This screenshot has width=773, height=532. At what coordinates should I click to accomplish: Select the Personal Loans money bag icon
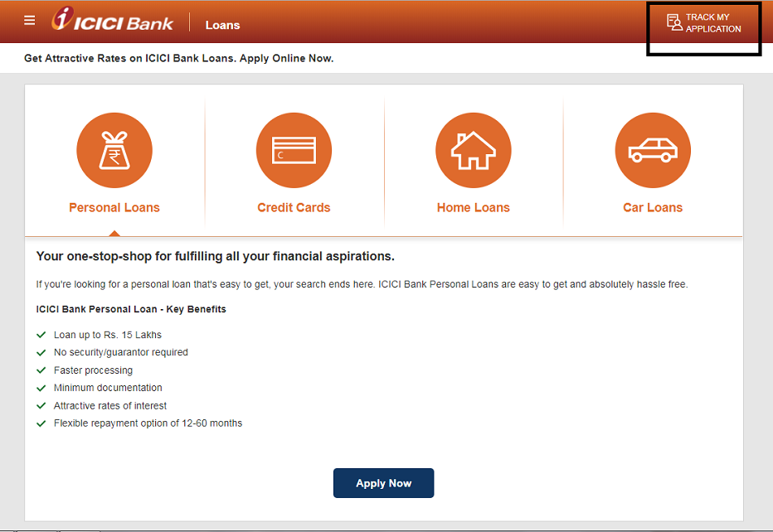tap(114, 150)
